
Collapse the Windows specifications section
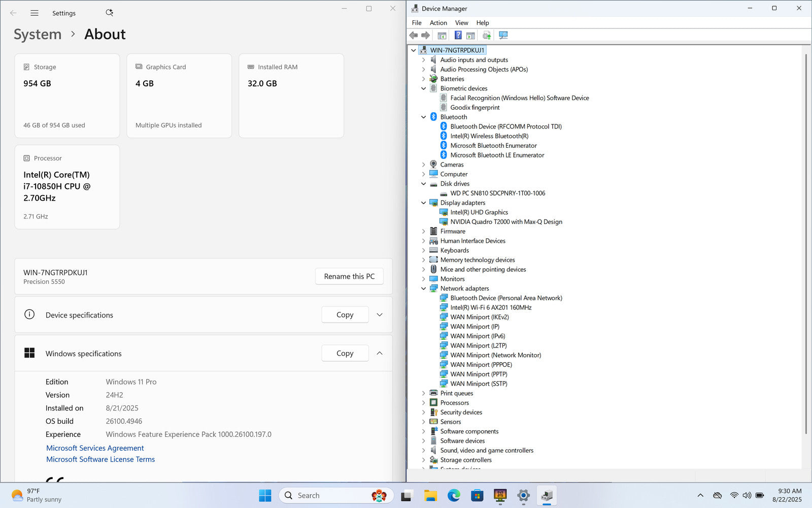coord(379,353)
